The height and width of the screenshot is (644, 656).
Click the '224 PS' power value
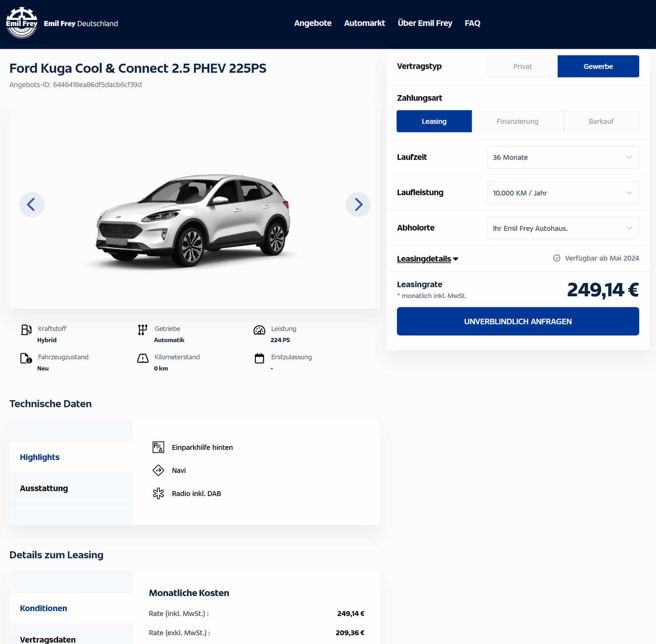pyautogui.click(x=280, y=340)
